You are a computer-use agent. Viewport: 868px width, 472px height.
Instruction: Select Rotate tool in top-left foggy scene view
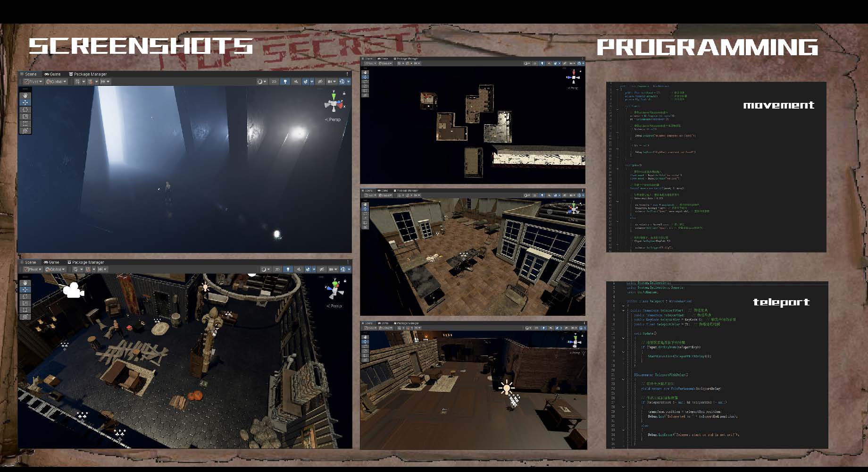[x=25, y=110]
